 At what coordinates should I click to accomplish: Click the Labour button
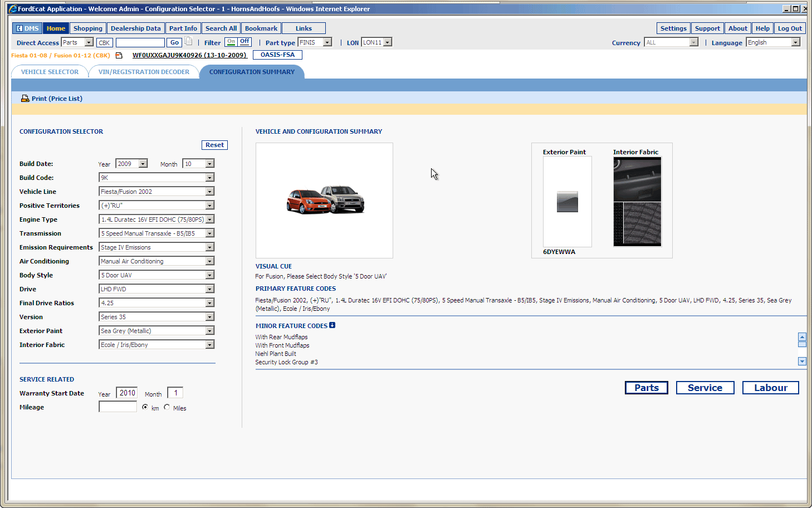point(770,388)
